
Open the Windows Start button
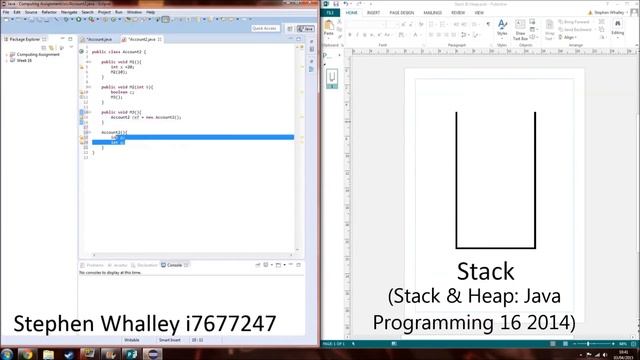coord(7,354)
